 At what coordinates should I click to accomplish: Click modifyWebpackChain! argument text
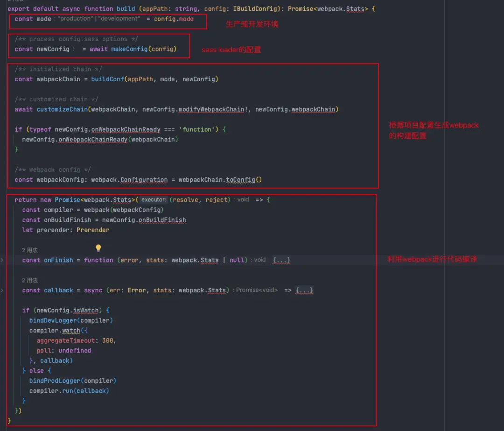(213, 109)
